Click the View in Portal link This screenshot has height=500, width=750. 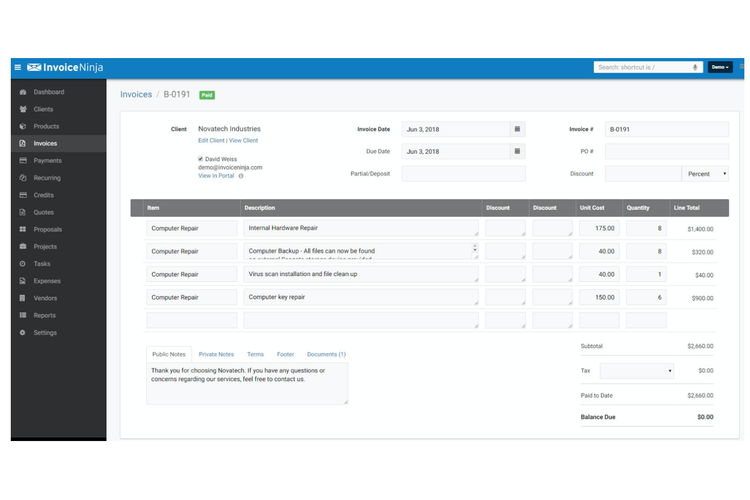(x=216, y=176)
